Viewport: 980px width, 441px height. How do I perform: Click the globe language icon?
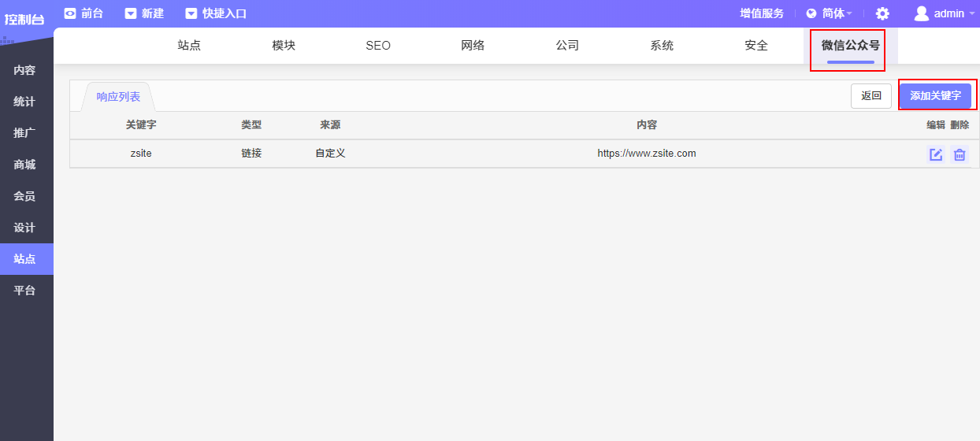pyautogui.click(x=811, y=13)
